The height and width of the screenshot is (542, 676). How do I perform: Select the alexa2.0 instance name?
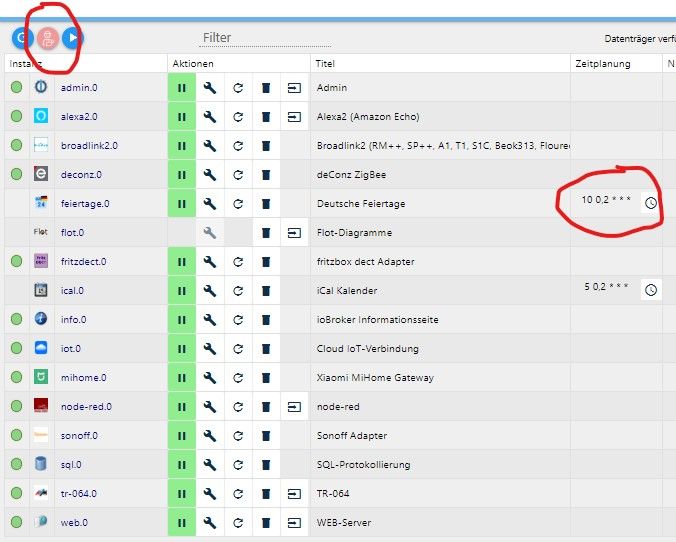pyautogui.click(x=79, y=116)
